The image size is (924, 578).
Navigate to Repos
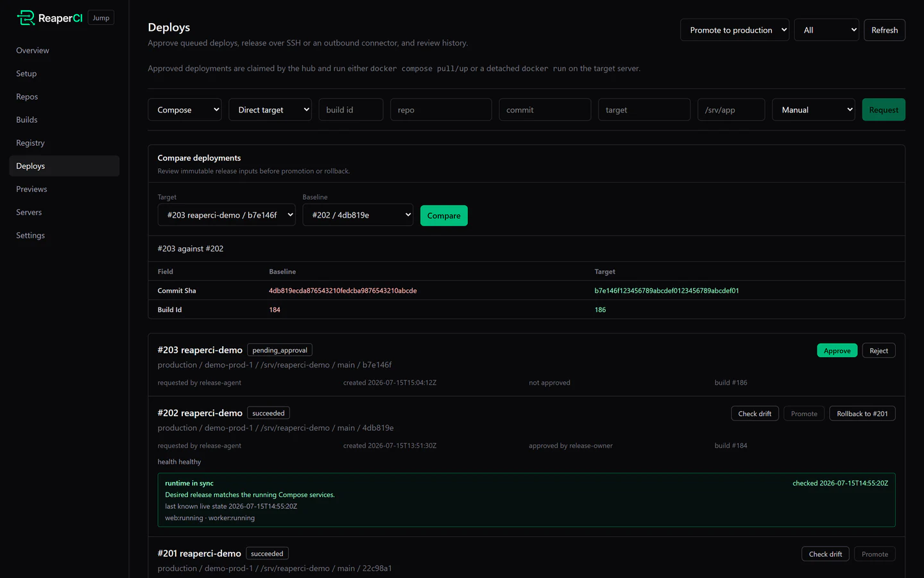pyautogui.click(x=64, y=96)
